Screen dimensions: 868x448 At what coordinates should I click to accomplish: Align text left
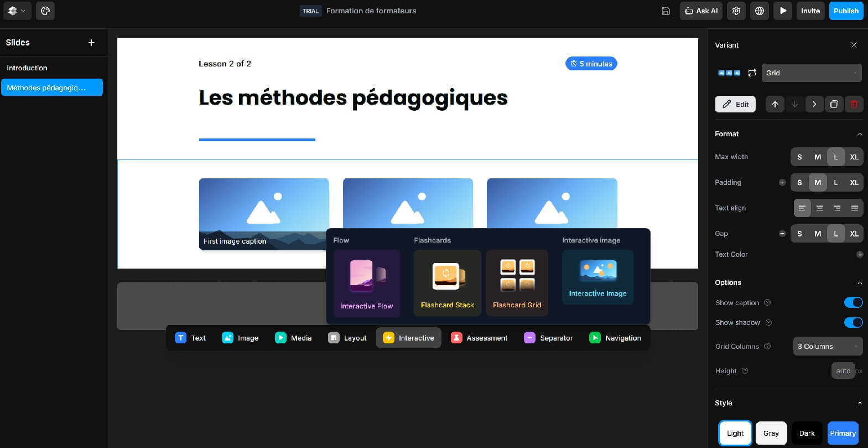click(x=802, y=208)
